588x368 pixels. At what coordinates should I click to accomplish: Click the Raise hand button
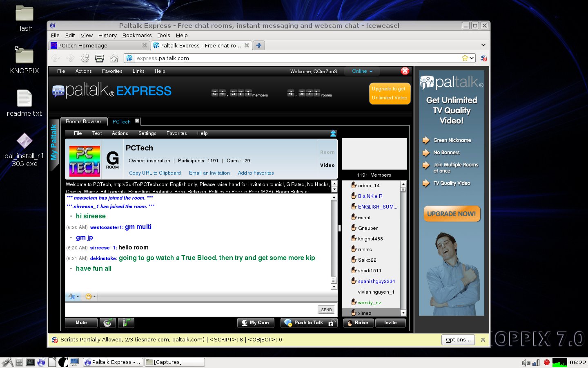(x=358, y=323)
